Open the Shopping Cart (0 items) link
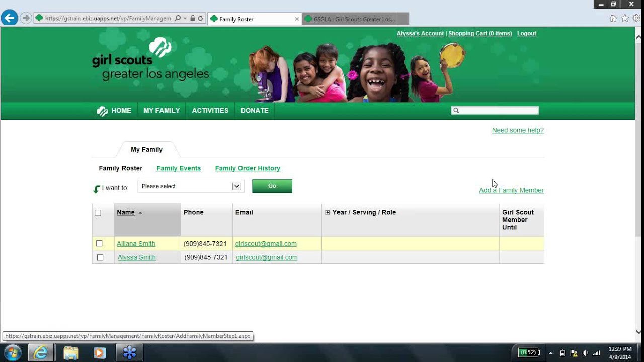 (480, 34)
